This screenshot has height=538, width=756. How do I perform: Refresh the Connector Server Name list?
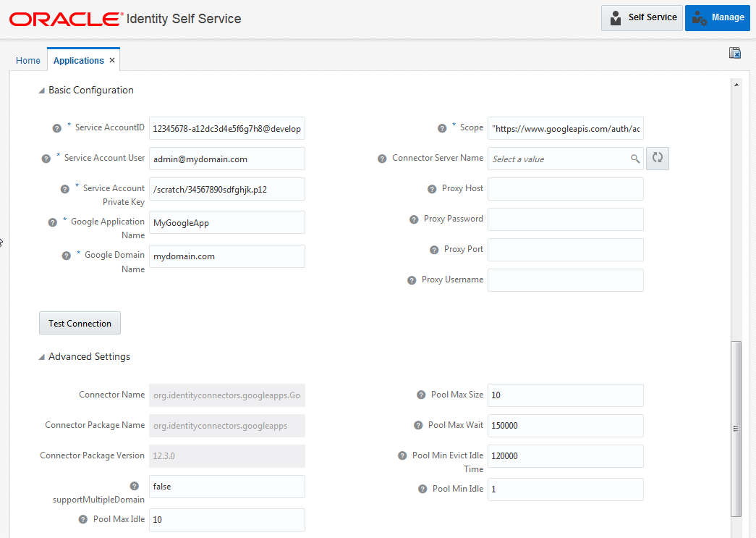point(657,158)
